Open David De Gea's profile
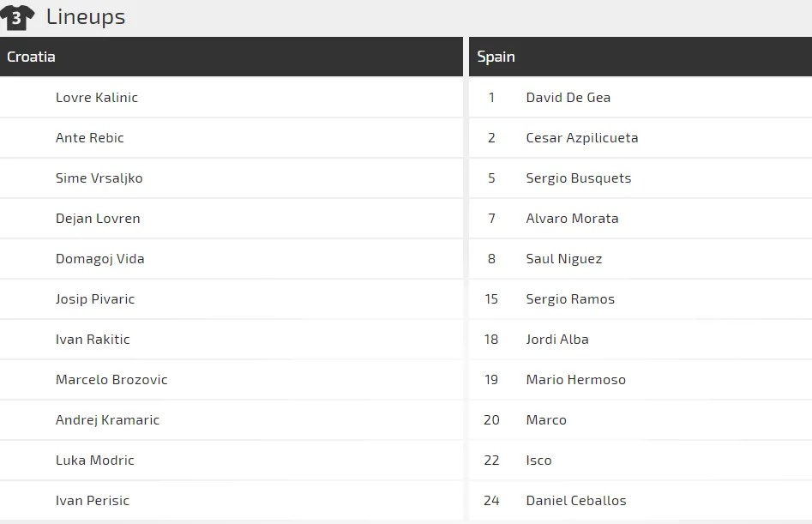The image size is (812, 524). point(568,98)
